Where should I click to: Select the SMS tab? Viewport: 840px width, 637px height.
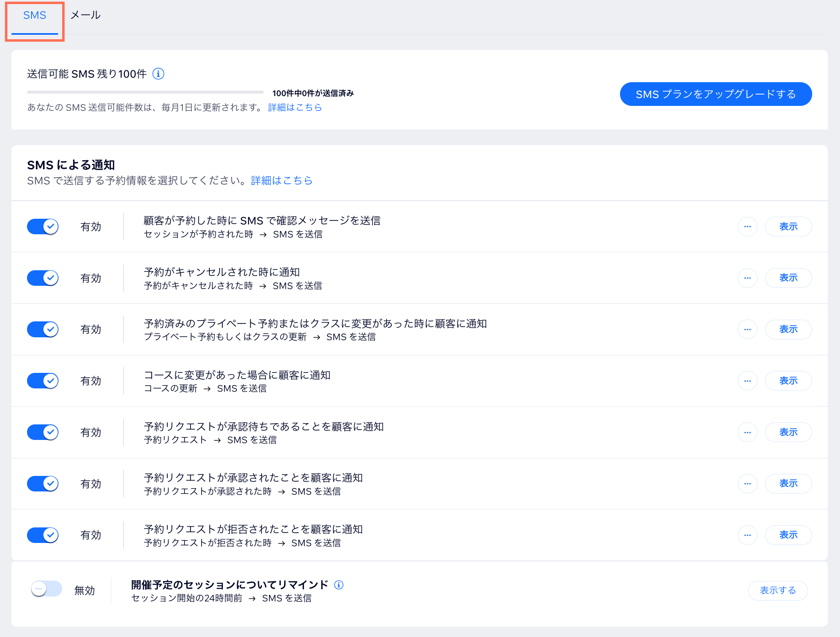tap(35, 15)
